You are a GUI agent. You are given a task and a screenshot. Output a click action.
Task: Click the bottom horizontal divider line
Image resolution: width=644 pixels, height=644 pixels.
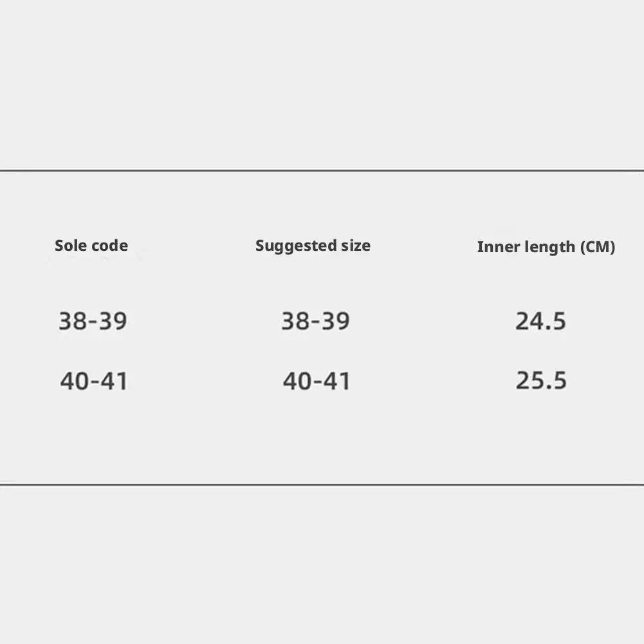pos(322,484)
